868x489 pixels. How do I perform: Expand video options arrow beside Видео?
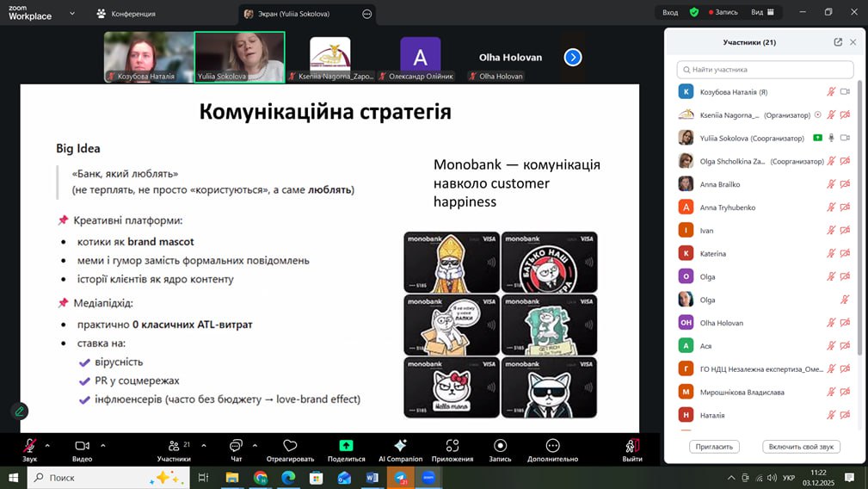pos(103,445)
